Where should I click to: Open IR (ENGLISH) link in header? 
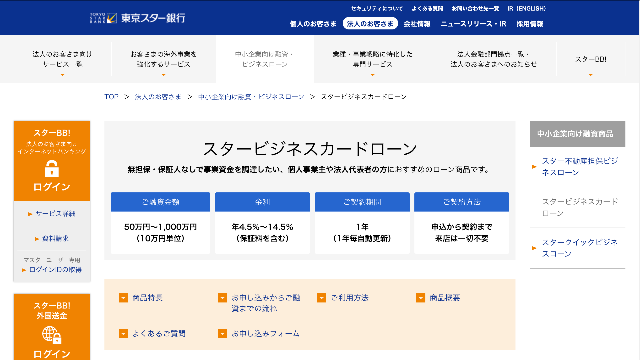pos(527,9)
